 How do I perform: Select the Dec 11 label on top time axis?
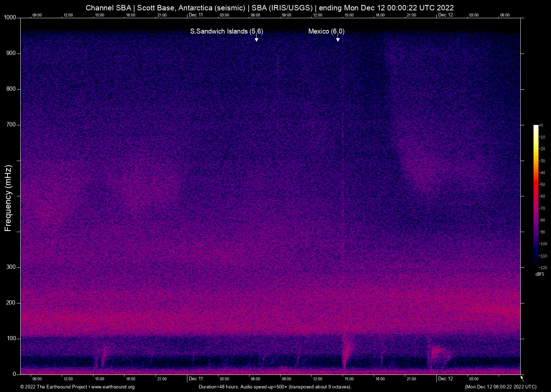[x=197, y=15]
